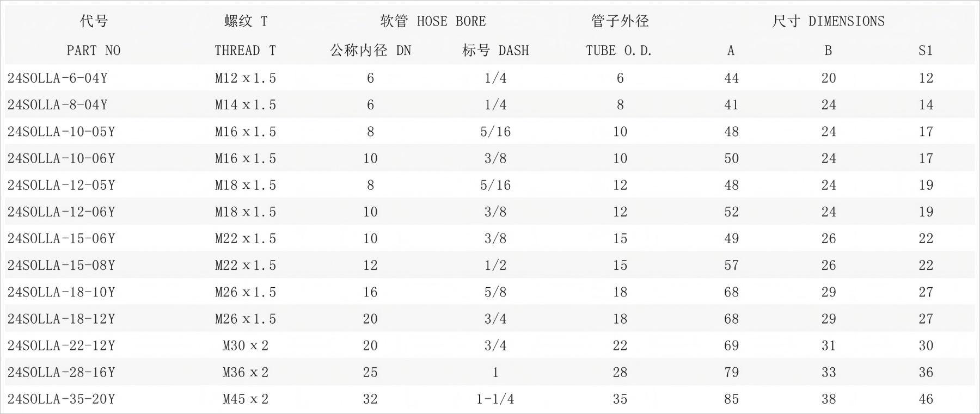Click the TUBE O.D. column header
The image size is (980, 414).
pos(619,51)
